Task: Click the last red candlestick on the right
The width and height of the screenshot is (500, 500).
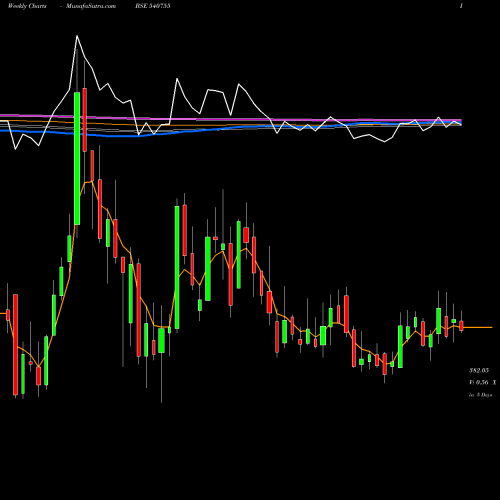Action: pyautogui.click(x=461, y=326)
